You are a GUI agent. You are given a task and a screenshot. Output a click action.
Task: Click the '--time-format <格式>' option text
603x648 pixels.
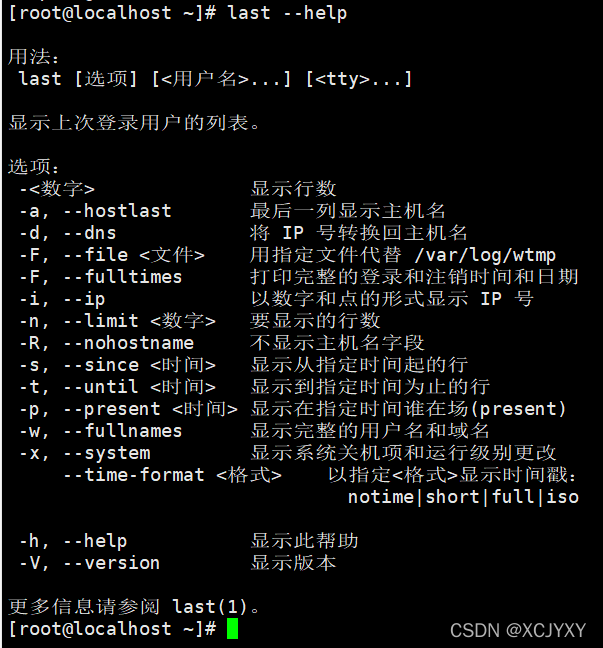172,475
